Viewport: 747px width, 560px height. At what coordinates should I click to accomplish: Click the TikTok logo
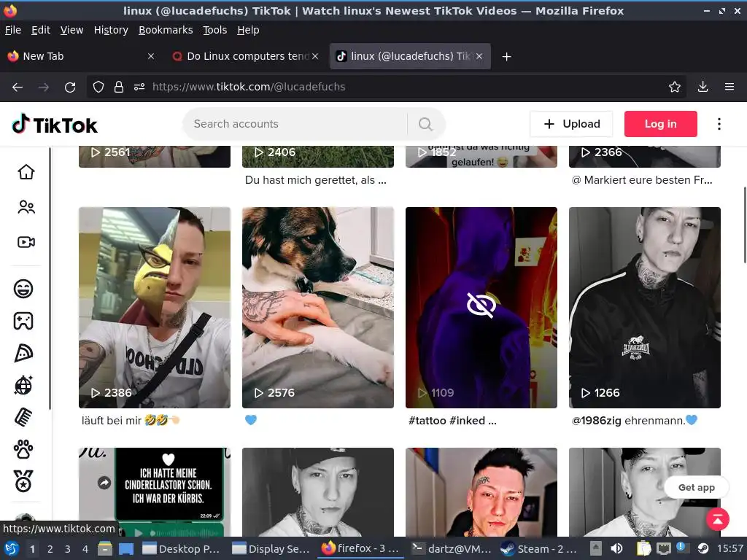tap(54, 125)
